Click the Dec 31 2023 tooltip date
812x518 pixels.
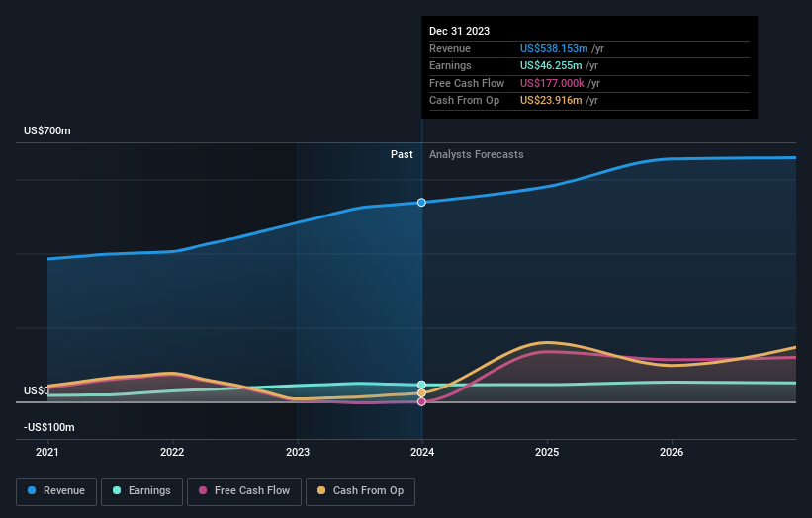pos(459,31)
